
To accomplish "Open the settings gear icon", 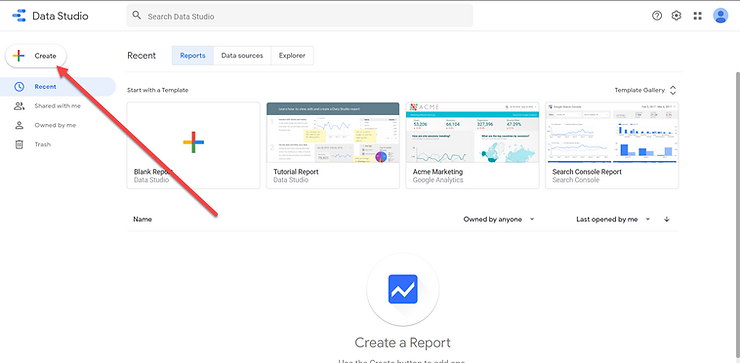I will click(676, 16).
